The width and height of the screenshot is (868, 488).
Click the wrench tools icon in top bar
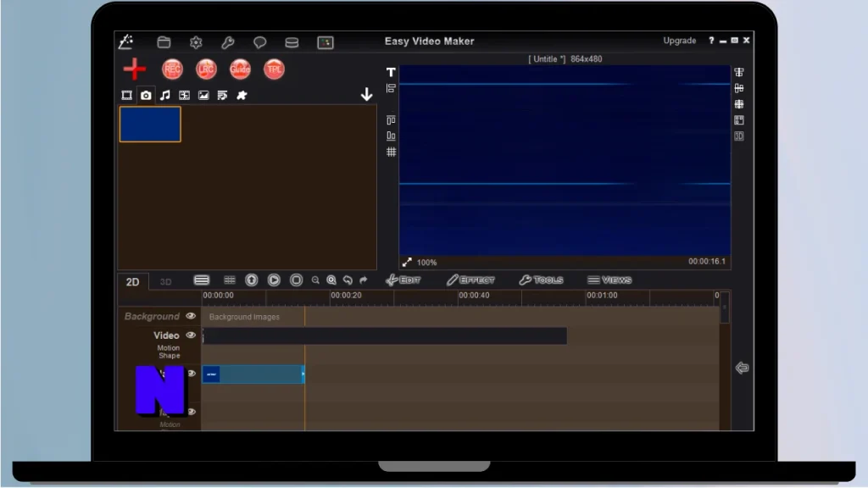228,42
